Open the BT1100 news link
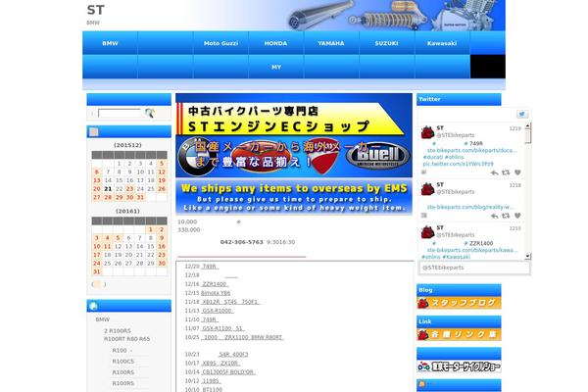 [x=213, y=389]
